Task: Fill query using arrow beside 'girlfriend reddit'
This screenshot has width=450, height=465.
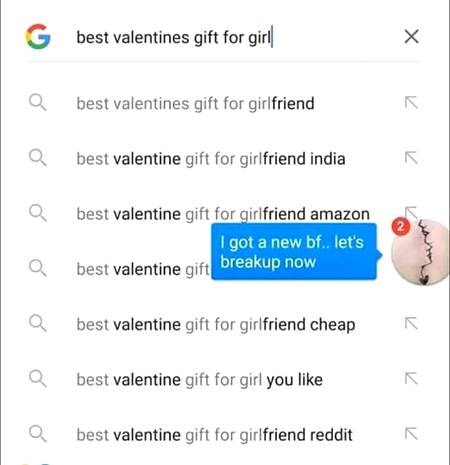Action: click(x=411, y=434)
